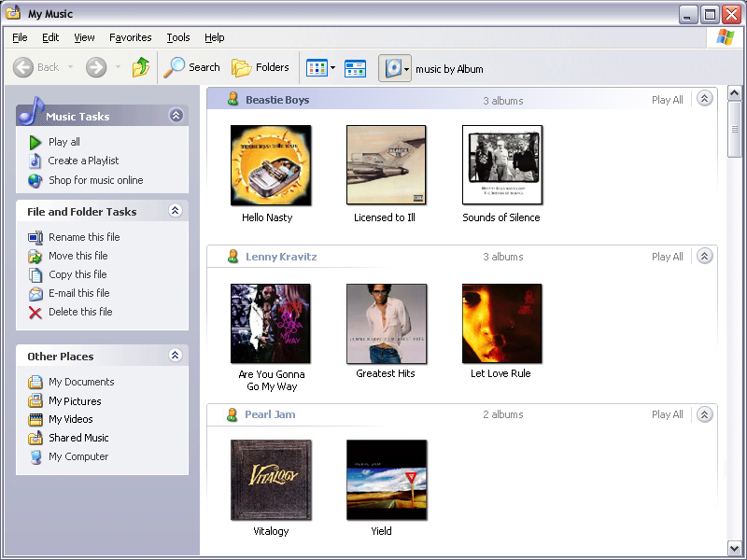Toggle the Folders pane button
The height and width of the screenshot is (560, 747).
point(261,67)
